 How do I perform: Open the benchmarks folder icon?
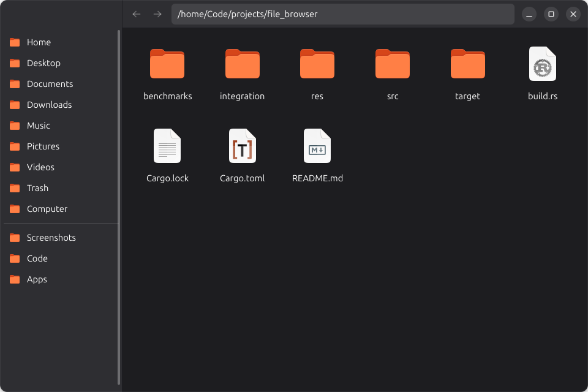point(167,64)
